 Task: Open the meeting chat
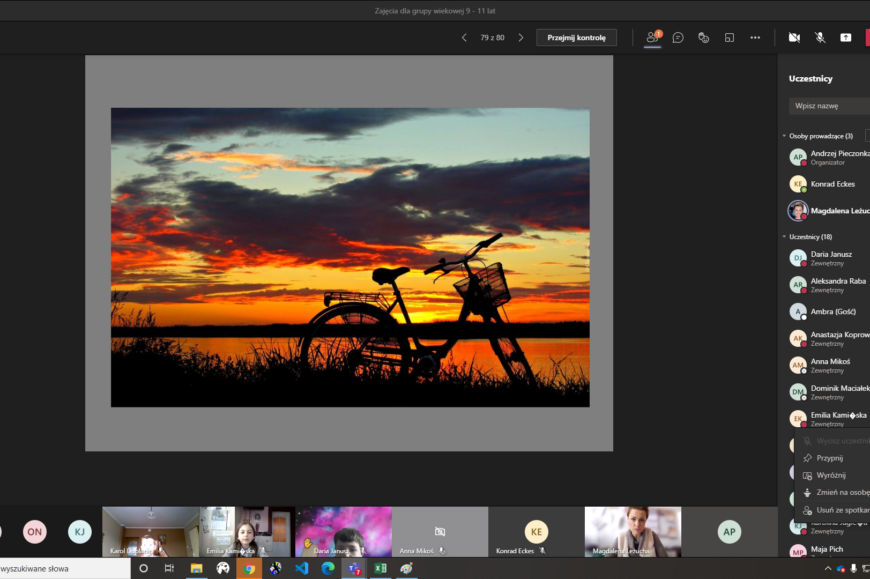[677, 38]
